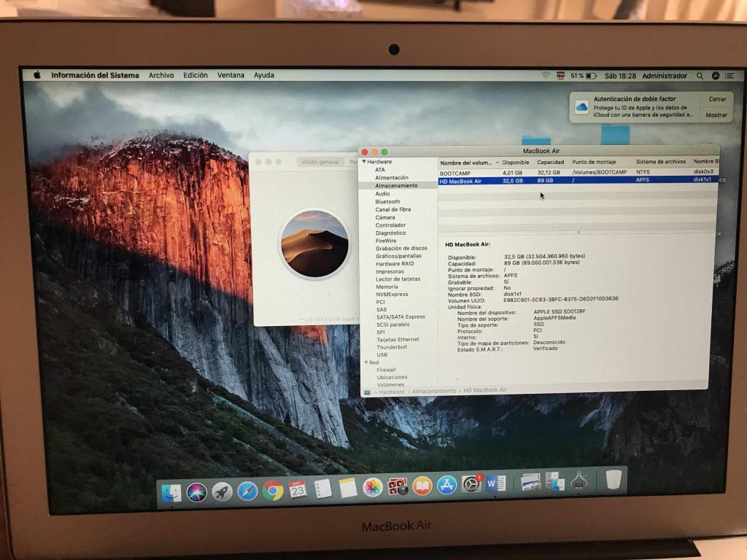Select the HD MacBook Air volume row

tap(578, 181)
